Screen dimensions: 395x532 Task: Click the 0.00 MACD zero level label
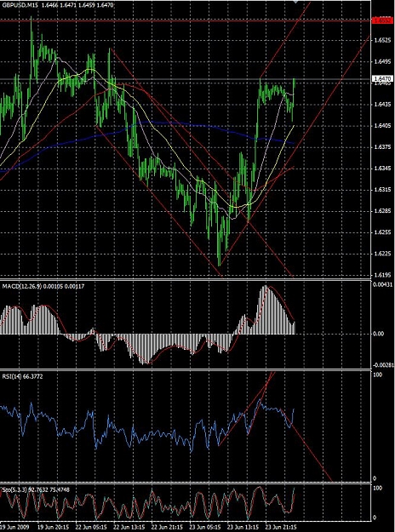[378, 334]
